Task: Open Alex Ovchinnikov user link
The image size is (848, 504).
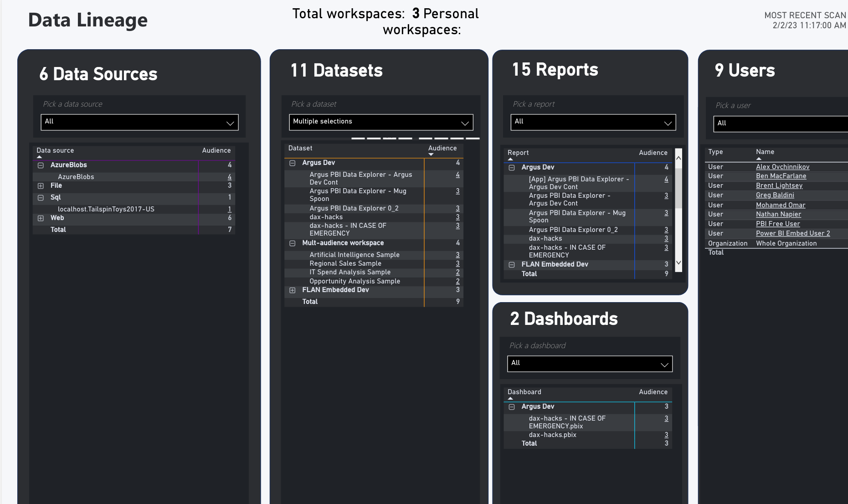Action: (x=782, y=167)
